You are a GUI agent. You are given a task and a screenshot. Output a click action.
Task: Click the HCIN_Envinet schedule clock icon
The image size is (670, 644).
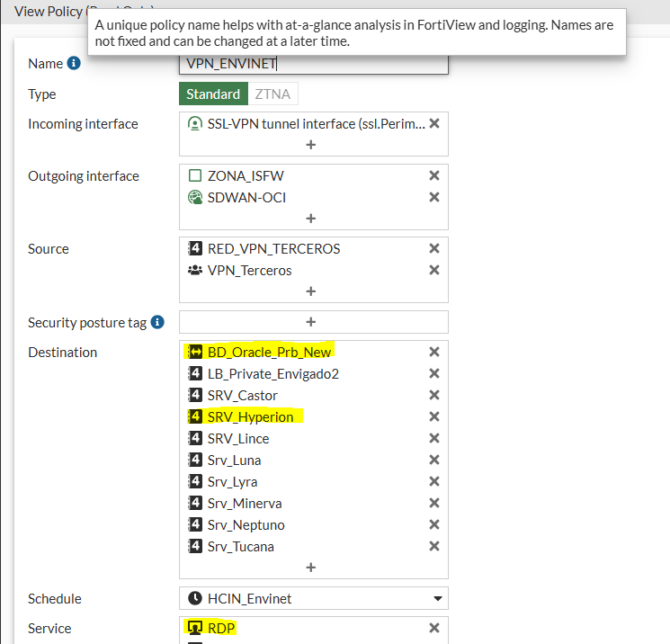(195, 598)
